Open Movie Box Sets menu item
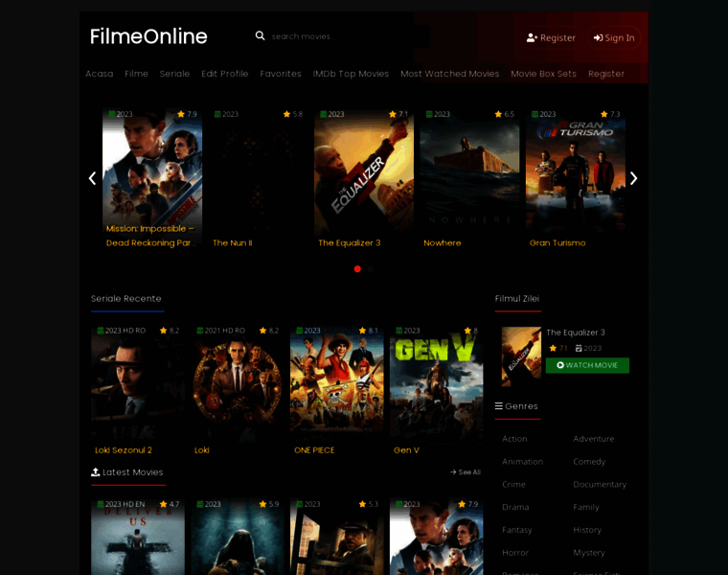Viewport: 728px width, 575px height. 544,74
